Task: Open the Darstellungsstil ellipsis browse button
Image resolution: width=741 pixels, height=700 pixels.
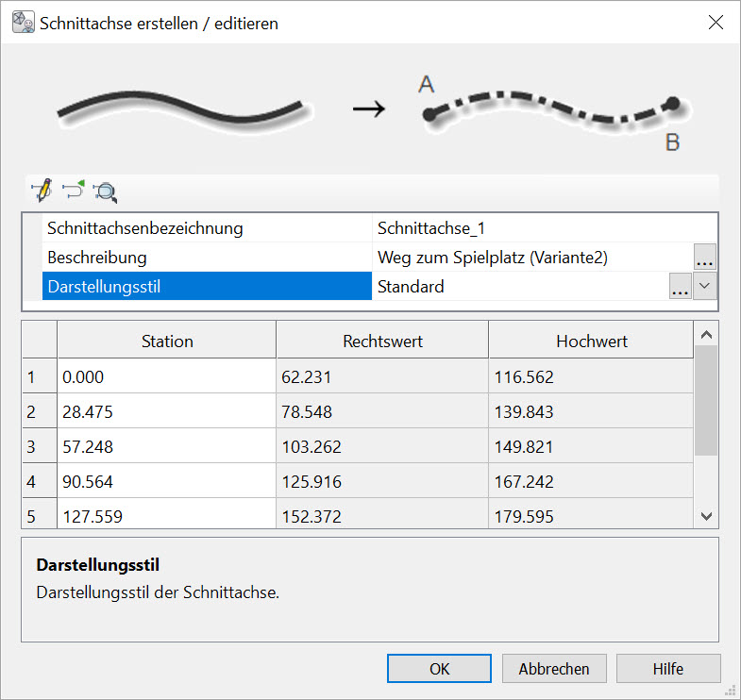Action: click(680, 287)
